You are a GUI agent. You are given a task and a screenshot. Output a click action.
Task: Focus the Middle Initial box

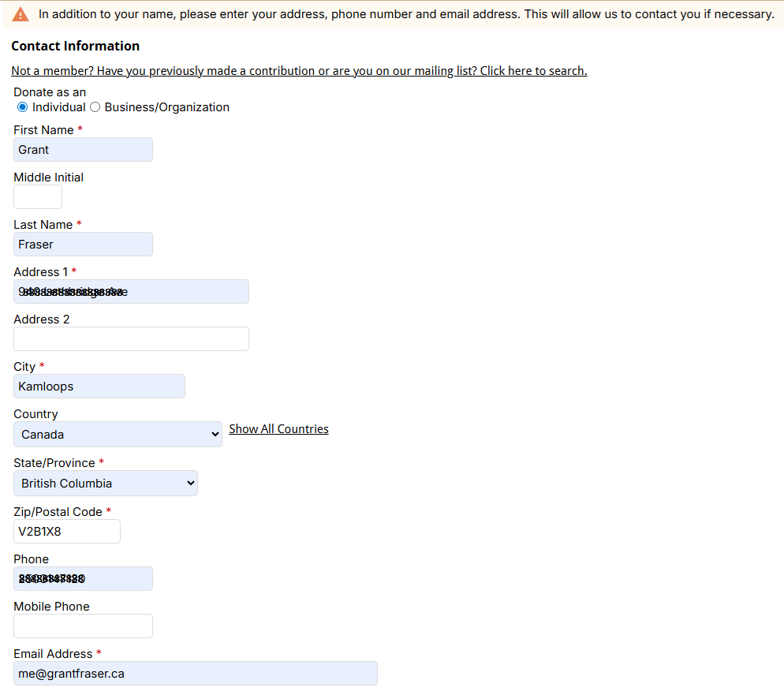pyautogui.click(x=38, y=197)
